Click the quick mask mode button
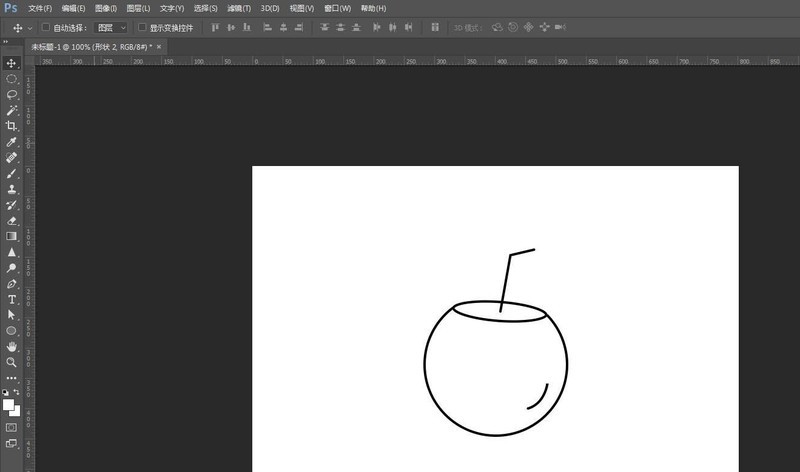The height and width of the screenshot is (472, 800). click(12, 427)
